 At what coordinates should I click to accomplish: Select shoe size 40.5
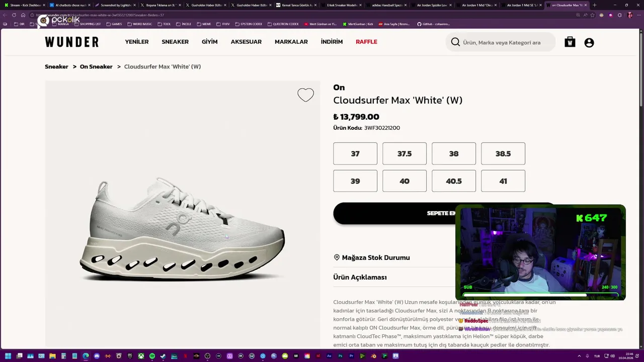454,180
